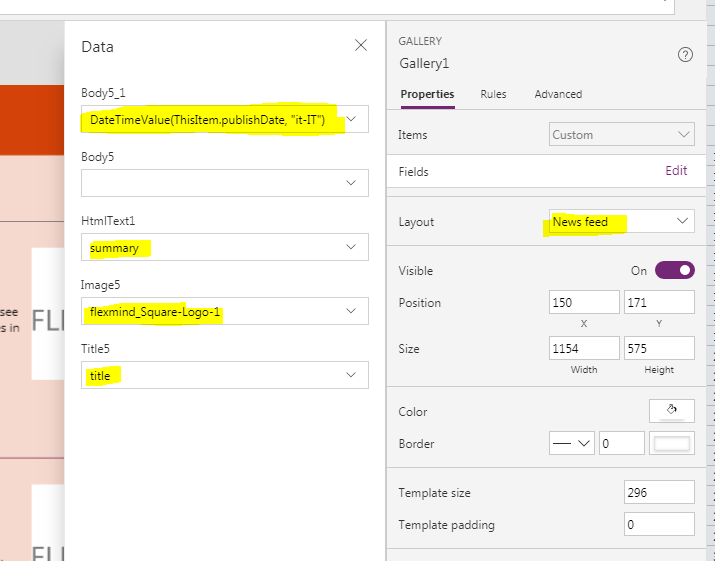Image resolution: width=715 pixels, height=561 pixels.
Task: Switch to the Rules tab
Action: [493, 94]
